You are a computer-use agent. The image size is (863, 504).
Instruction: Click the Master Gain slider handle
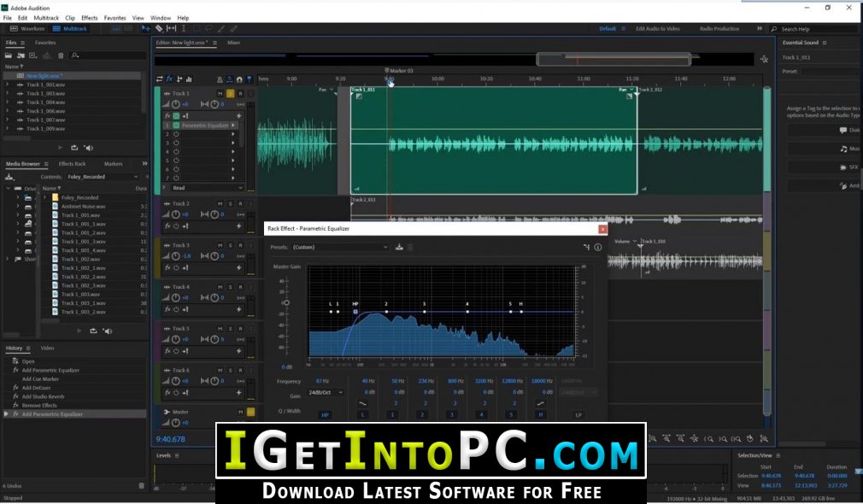click(x=286, y=302)
